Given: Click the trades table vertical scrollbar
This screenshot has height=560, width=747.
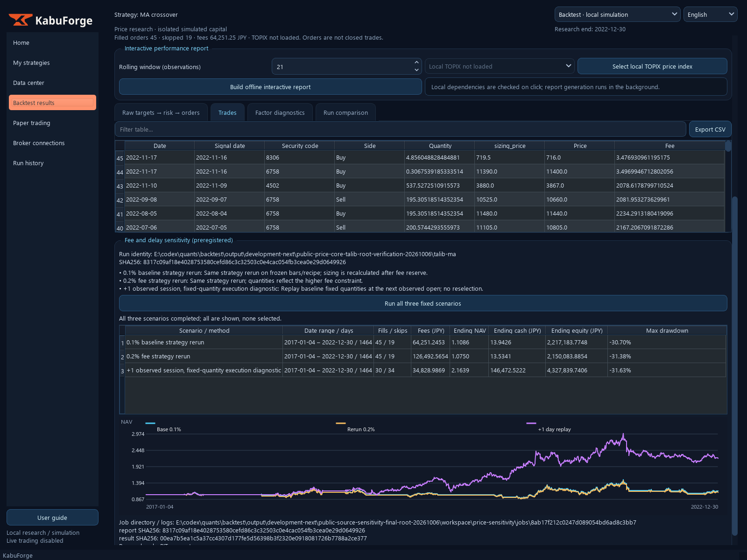Looking at the screenshot, I should click(x=728, y=187).
